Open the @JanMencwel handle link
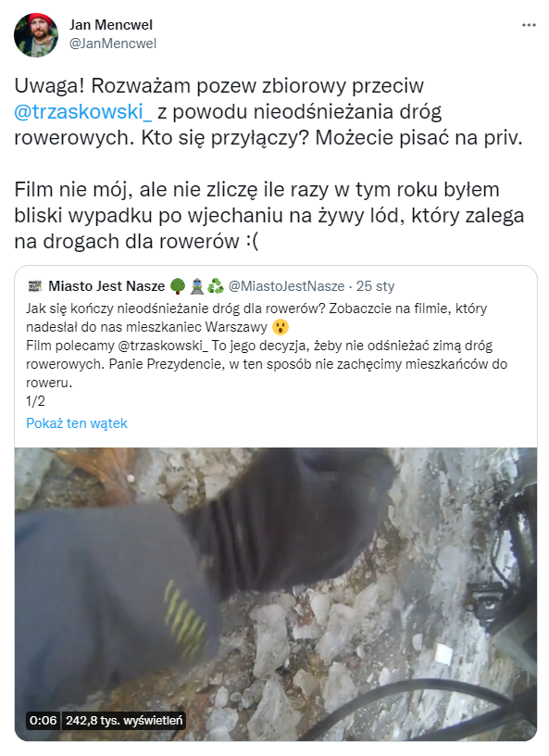The image size is (549, 756). (x=113, y=44)
